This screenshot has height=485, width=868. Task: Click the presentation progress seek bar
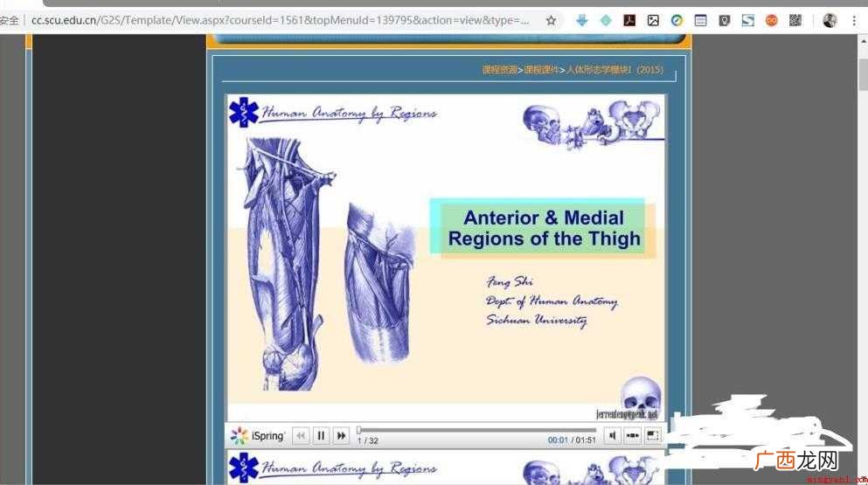pos(476,430)
